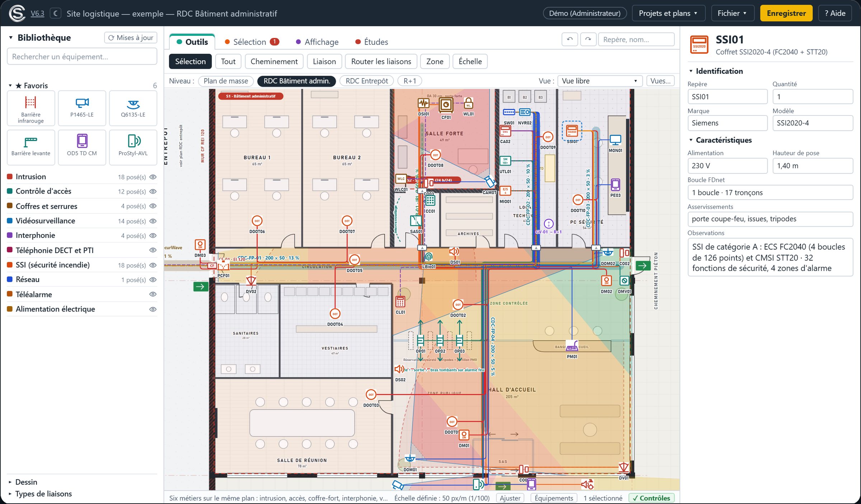Toggle dark mode moon icon
861x504 pixels.
(55, 14)
